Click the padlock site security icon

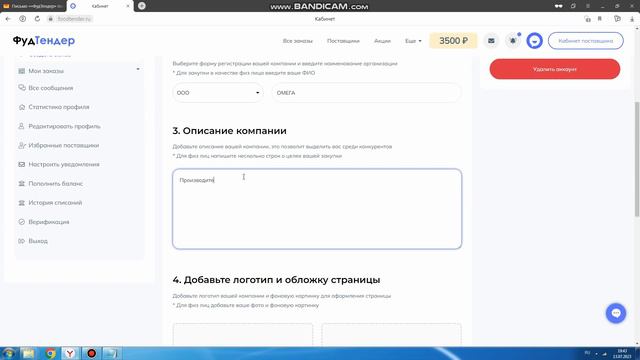tap(51, 19)
